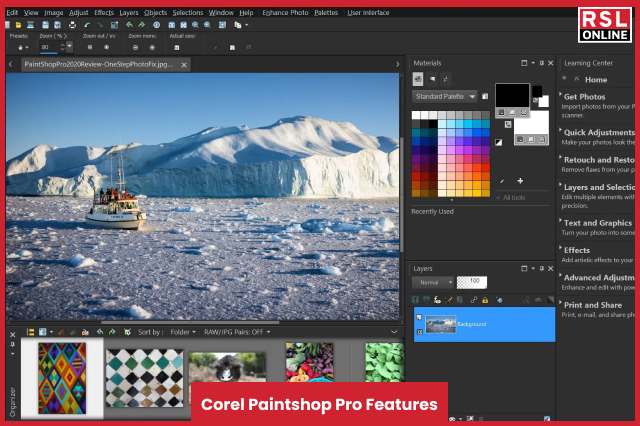Screen dimensions: 640x426
Task: Click the bright red swatch in palette
Action: [485, 168]
